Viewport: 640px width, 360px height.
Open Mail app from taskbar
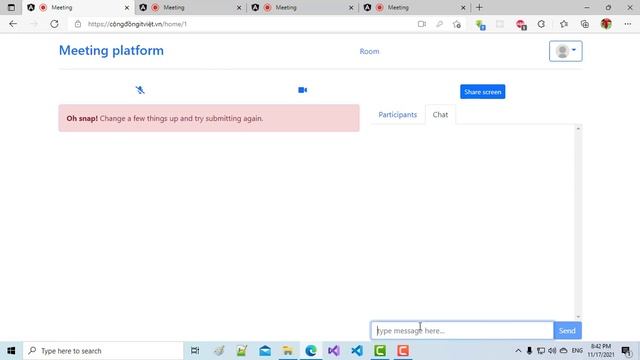[265, 351]
